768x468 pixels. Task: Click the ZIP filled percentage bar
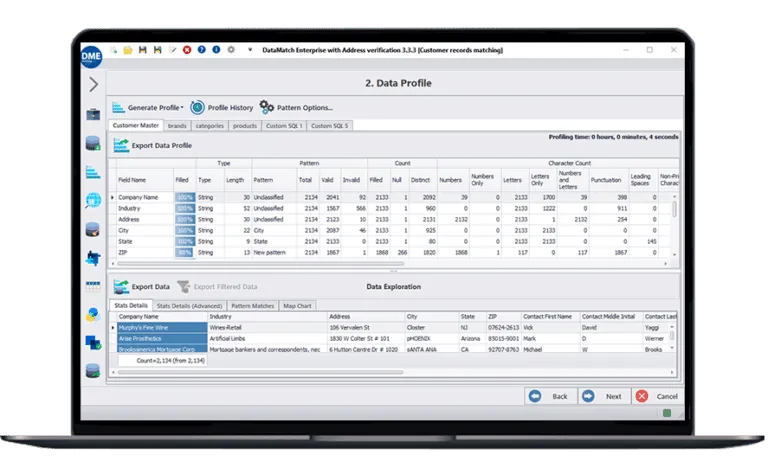pyautogui.click(x=185, y=252)
